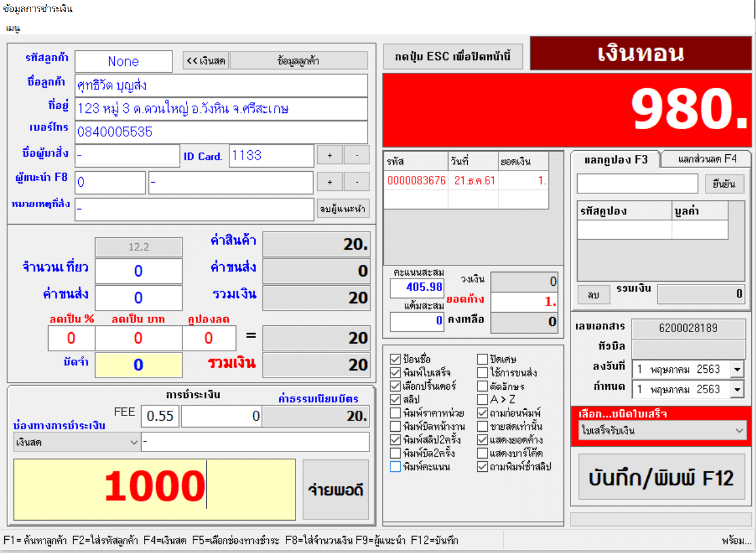Check the พิมพ์คะแนน points-printing checkbox
The width and height of the screenshot is (756, 553).
pyautogui.click(x=395, y=466)
